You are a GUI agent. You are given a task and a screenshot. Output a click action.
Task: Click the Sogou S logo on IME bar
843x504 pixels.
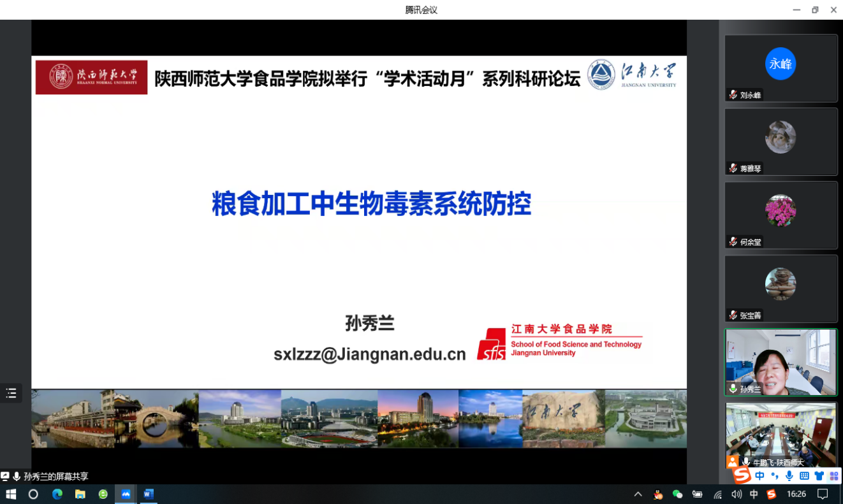[742, 475]
